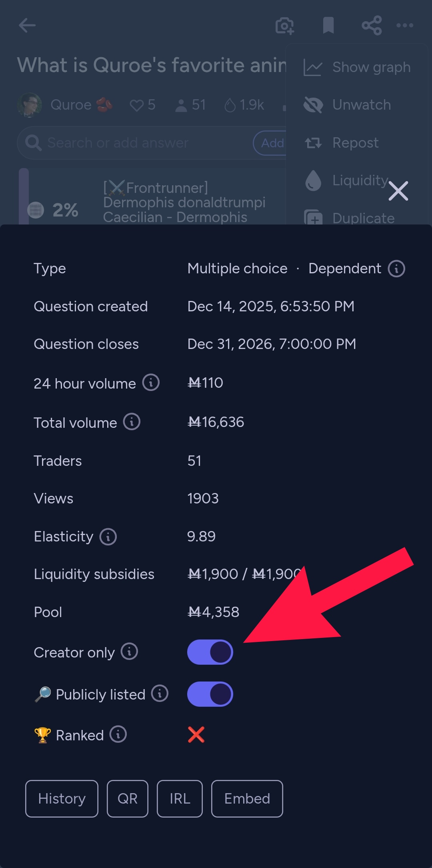Click info icon next to Dependent

[396, 269]
